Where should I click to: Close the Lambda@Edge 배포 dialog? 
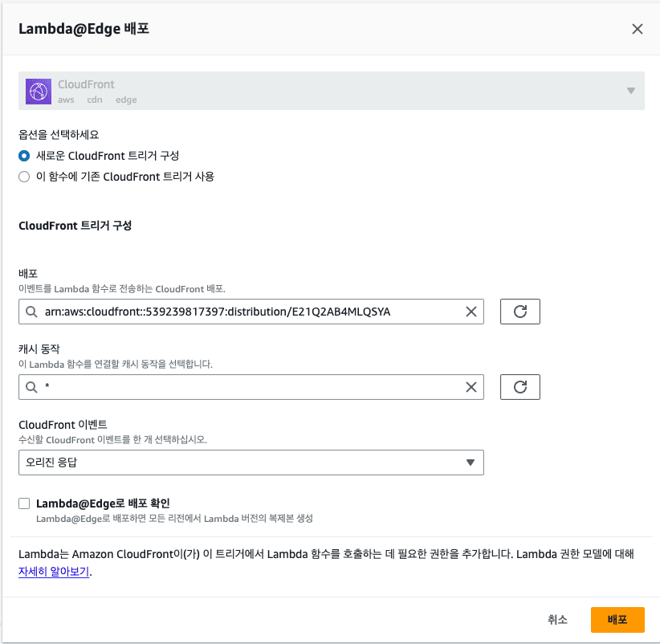[x=638, y=29]
